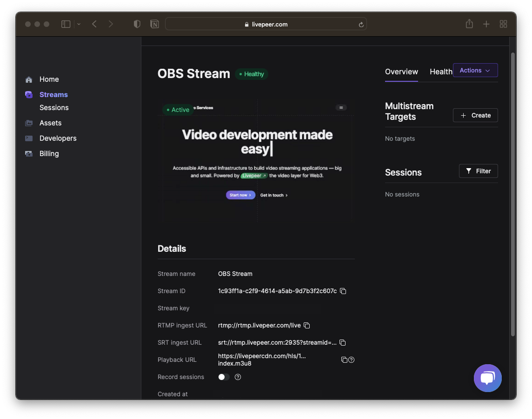
Task: Open Developers in the sidebar
Action: 58,138
